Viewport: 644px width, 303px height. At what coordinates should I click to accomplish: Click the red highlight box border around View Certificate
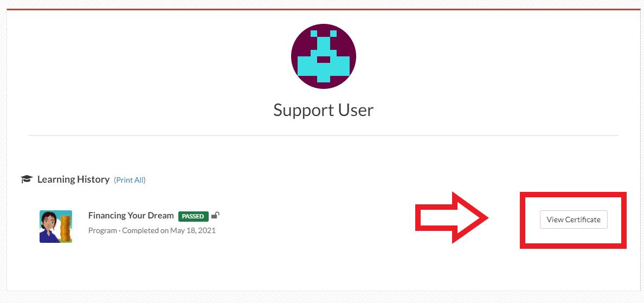pos(574,195)
